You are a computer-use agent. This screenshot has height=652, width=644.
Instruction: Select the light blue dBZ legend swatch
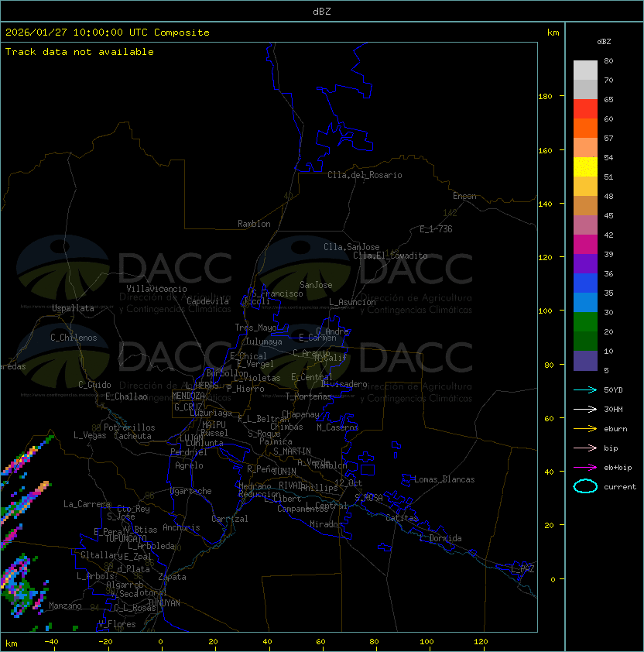[585, 302]
